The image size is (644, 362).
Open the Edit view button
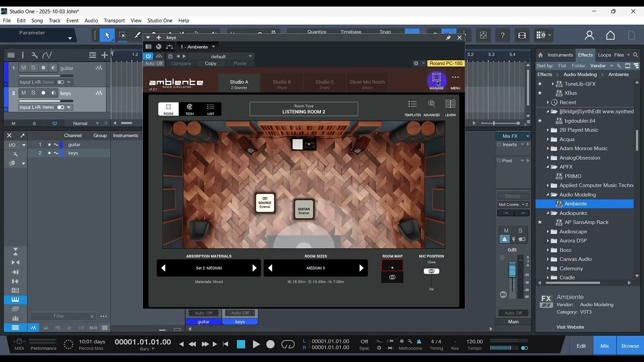581,346
